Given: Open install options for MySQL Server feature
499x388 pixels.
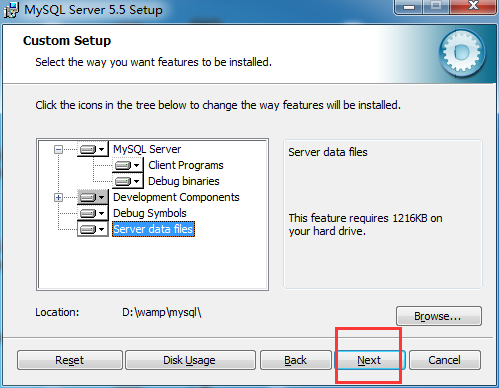Looking at the screenshot, I should (x=93, y=149).
